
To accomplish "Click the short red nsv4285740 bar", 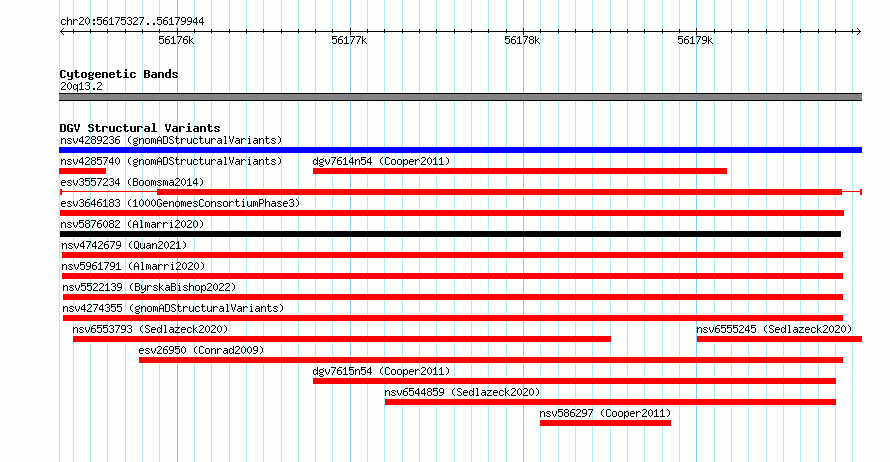I will click(x=82, y=171).
